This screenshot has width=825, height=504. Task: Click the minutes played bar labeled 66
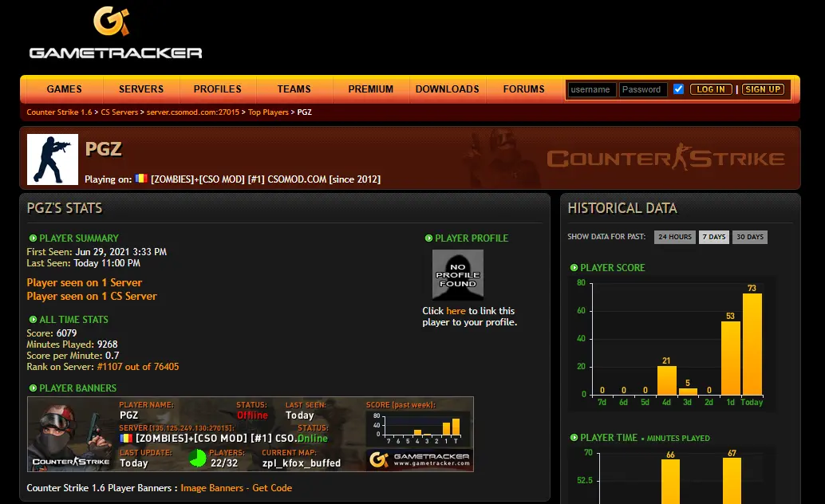pyautogui.click(x=670, y=482)
